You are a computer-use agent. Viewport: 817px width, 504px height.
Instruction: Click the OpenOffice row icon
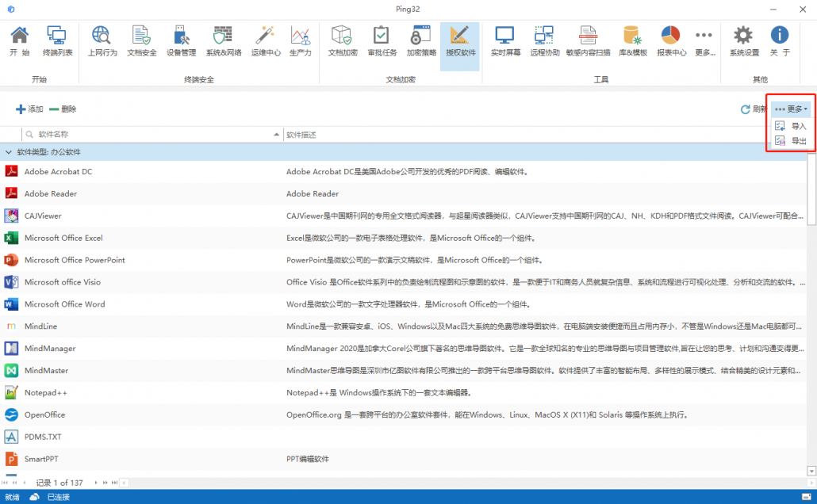coord(11,414)
